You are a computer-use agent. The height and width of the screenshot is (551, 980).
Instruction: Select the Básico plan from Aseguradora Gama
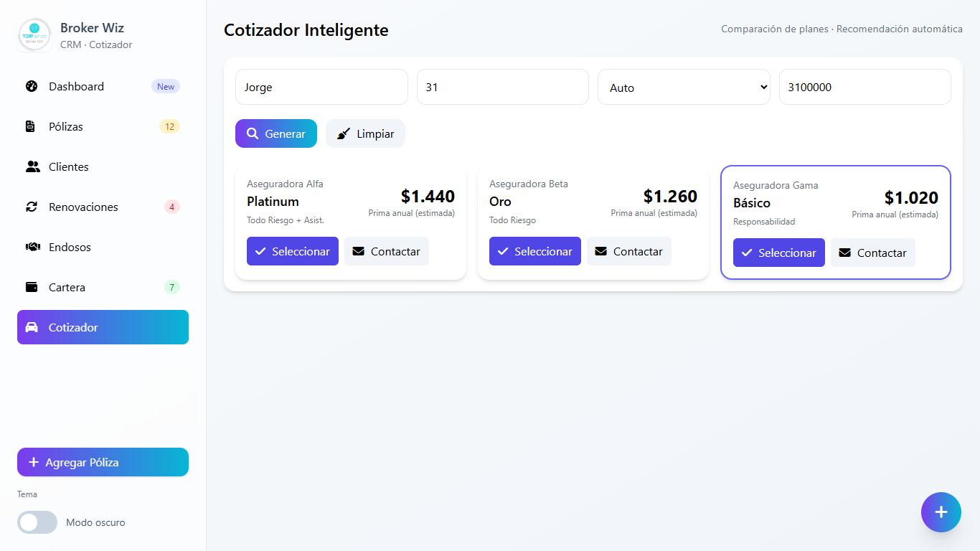click(779, 253)
